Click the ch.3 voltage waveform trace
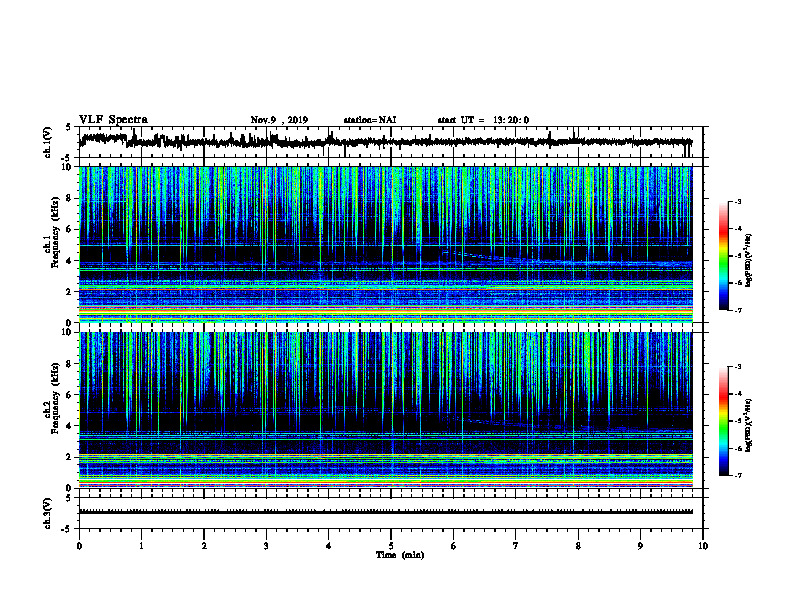792x612 pixels. coord(386,512)
